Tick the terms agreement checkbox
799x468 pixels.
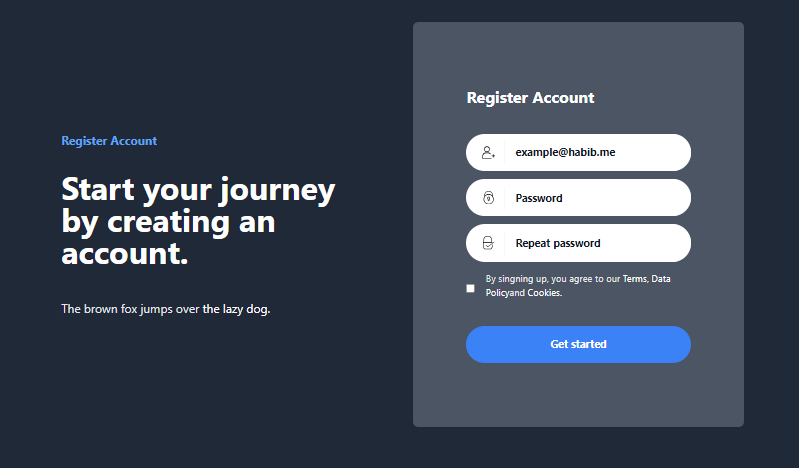(x=470, y=289)
